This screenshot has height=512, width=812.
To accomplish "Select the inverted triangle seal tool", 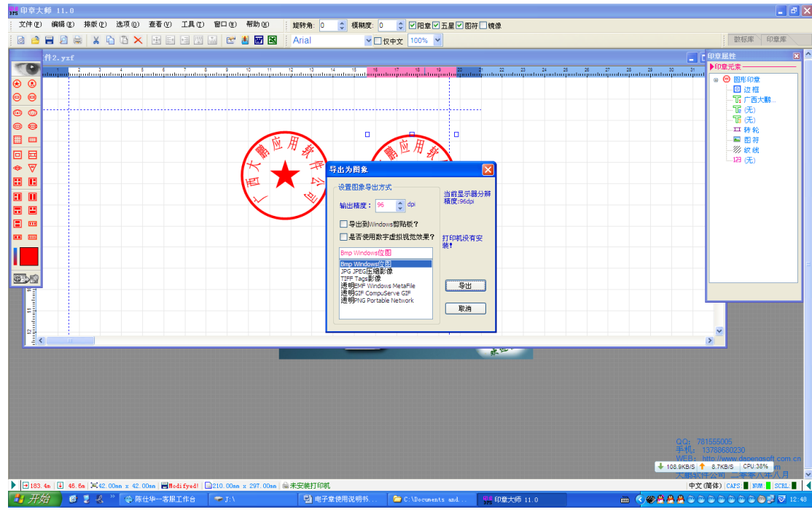I will tap(32, 168).
